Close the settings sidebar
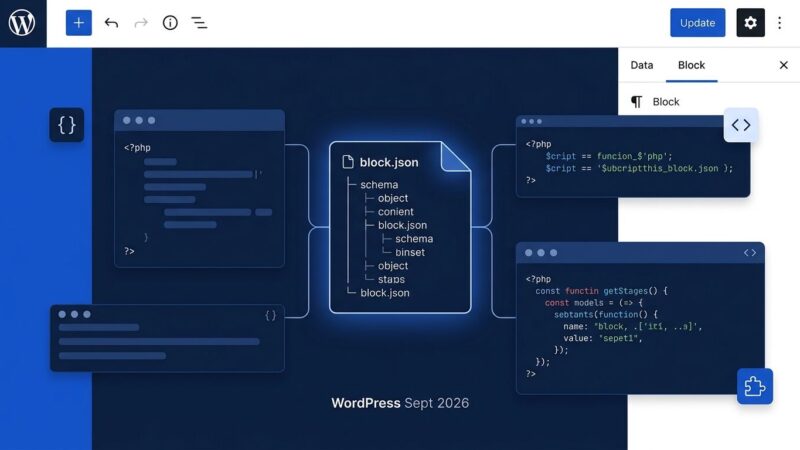 [x=784, y=65]
